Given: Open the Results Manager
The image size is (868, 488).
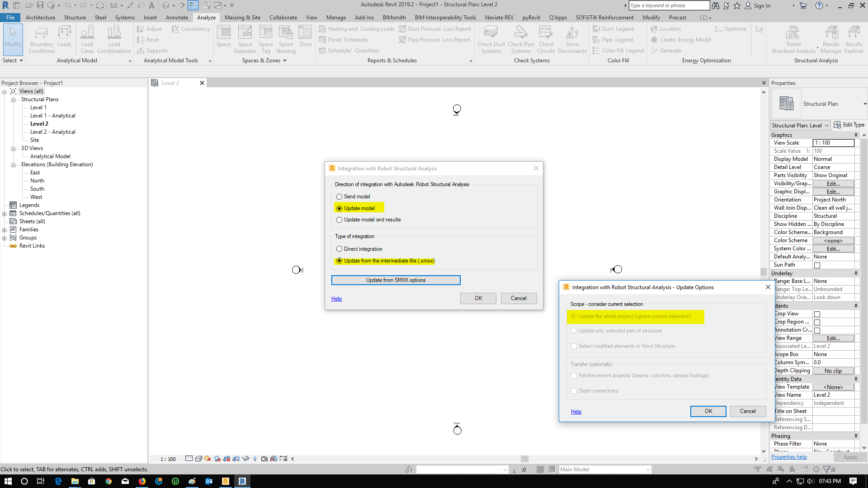Looking at the screenshot, I should pyautogui.click(x=831, y=38).
